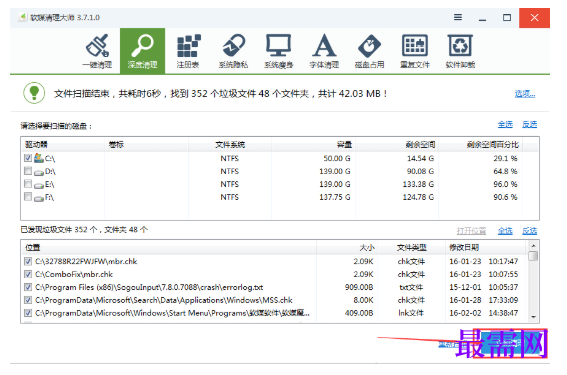Check the D:\ drive checkbox
The height and width of the screenshot is (375, 567).
pyautogui.click(x=28, y=171)
